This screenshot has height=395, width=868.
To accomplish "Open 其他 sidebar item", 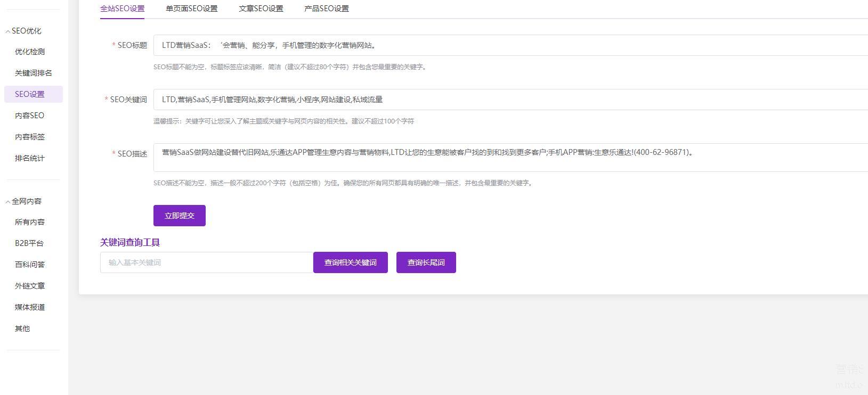I will click(x=22, y=328).
